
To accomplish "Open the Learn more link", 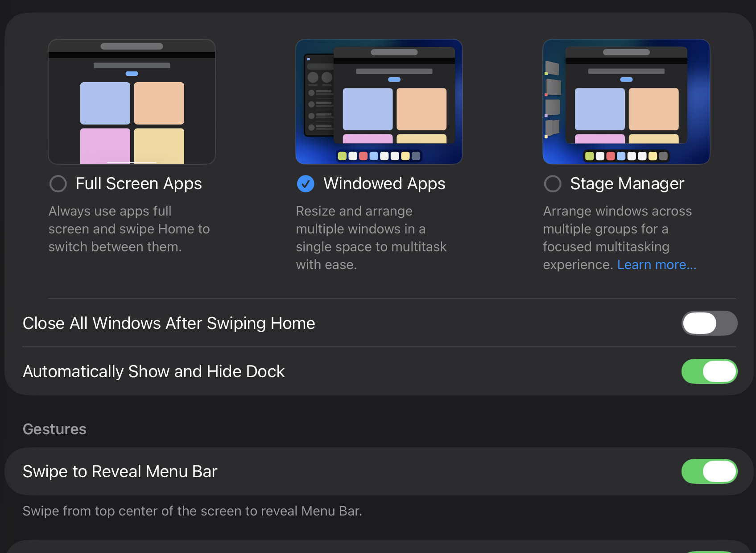I will point(657,265).
